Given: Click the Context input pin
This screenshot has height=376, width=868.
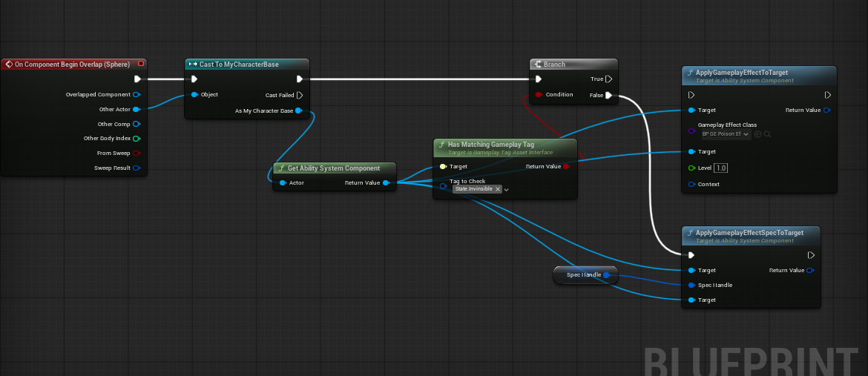Looking at the screenshot, I should (x=691, y=185).
